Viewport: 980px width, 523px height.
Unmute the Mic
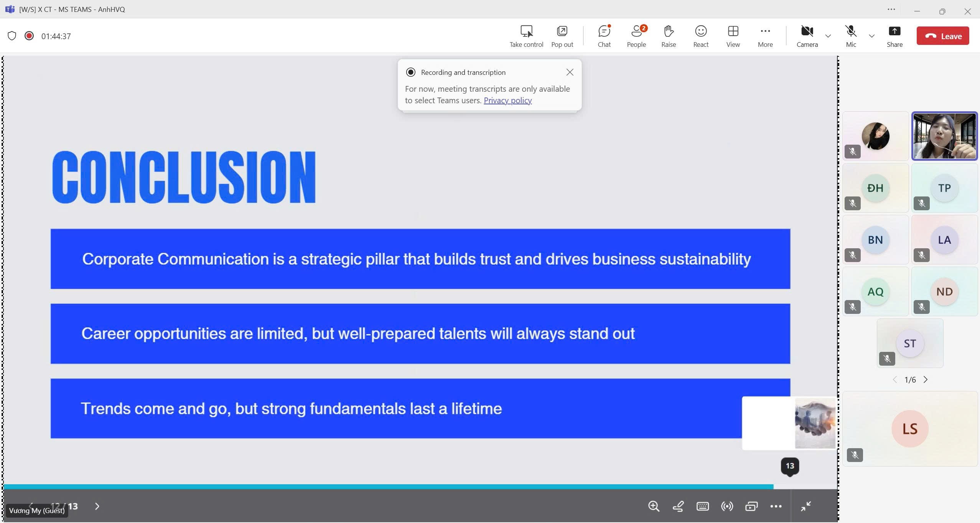point(850,36)
